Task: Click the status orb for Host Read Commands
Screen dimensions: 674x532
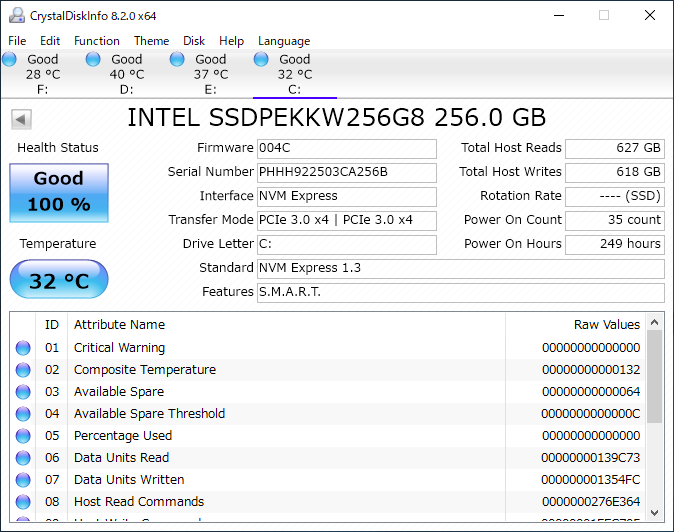Action: 23,501
